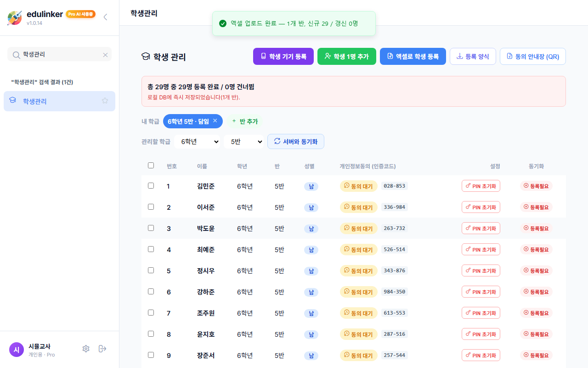Click auth code 526-514
This screenshot has width=588, height=368.
[394, 249]
